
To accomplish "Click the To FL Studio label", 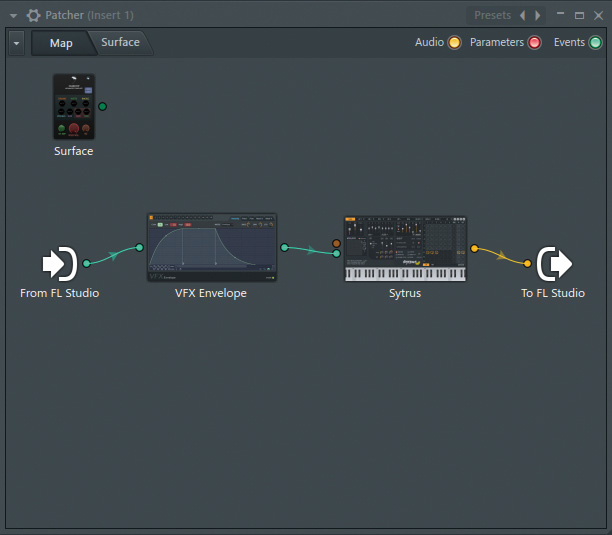I will [x=553, y=293].
